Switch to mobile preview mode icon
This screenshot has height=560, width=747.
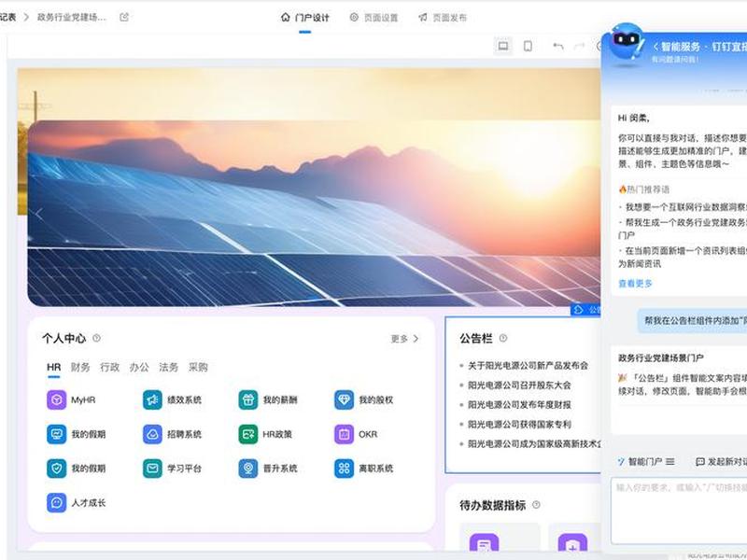(x=528, y=46)
